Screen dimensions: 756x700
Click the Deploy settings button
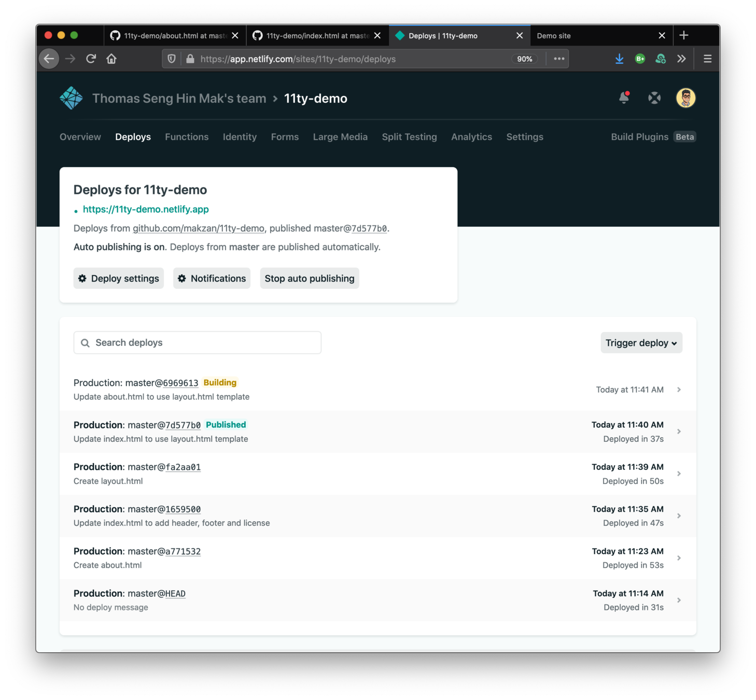[x=119, y=278]
